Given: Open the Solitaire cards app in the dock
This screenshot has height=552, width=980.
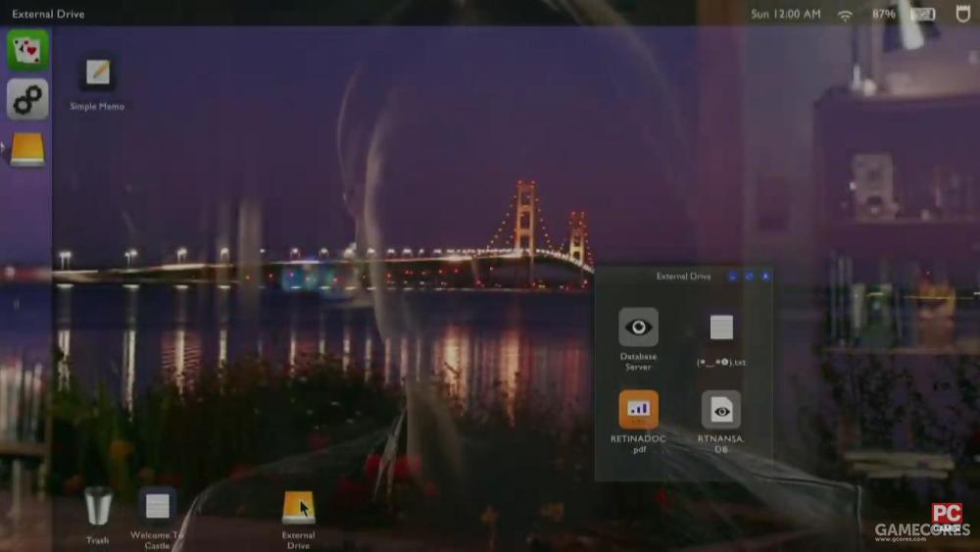Looking at the screenshot, I should (x=27, y=49).
